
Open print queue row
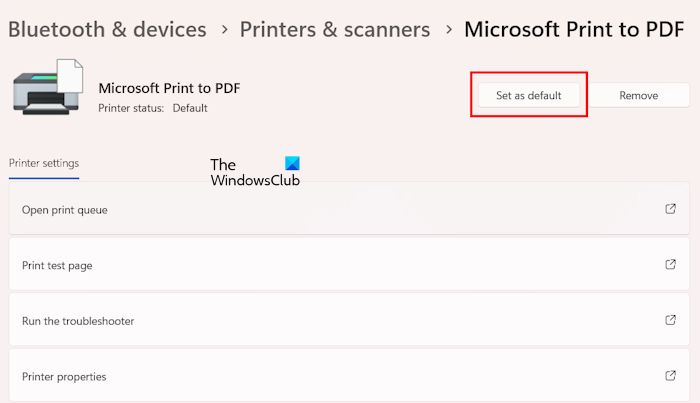(x=300, y=210)
